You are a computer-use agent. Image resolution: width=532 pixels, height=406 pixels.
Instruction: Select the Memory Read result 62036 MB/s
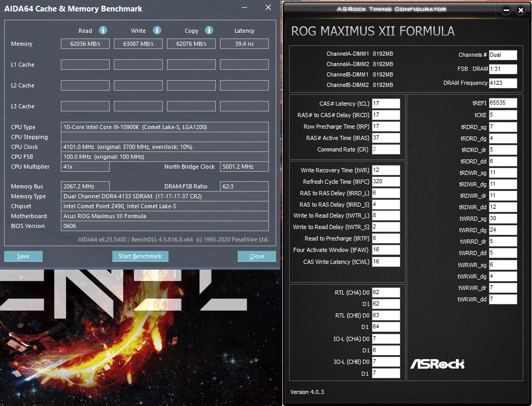click(85, 44)
